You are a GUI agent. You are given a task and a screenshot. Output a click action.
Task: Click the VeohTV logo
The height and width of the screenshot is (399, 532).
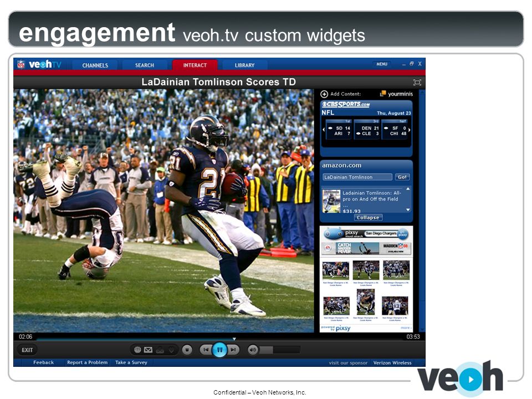tap(45, 64)
